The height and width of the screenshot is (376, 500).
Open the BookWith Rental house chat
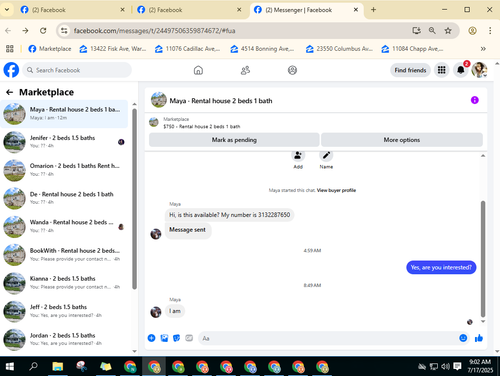[64, 255]
